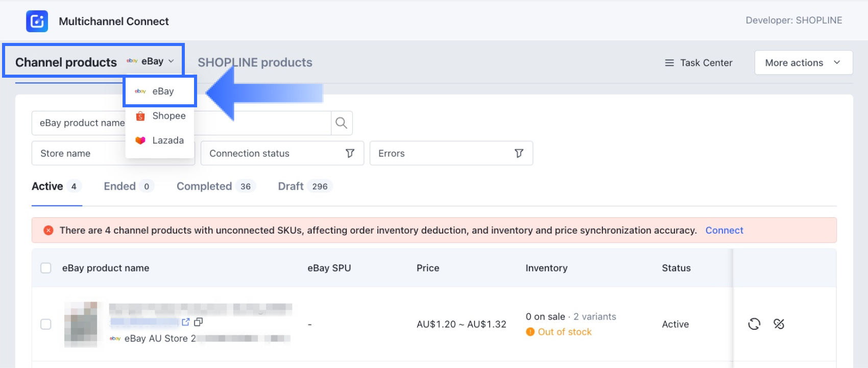Tick the checkbox for first eBay product
The image size is (868, 368).
(46, 325)
